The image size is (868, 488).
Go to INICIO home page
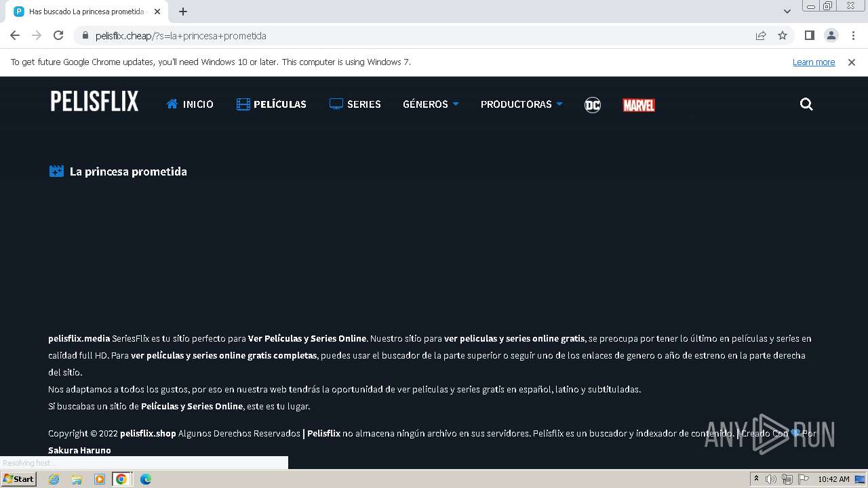pyautogui.click(x=190, y=104)
